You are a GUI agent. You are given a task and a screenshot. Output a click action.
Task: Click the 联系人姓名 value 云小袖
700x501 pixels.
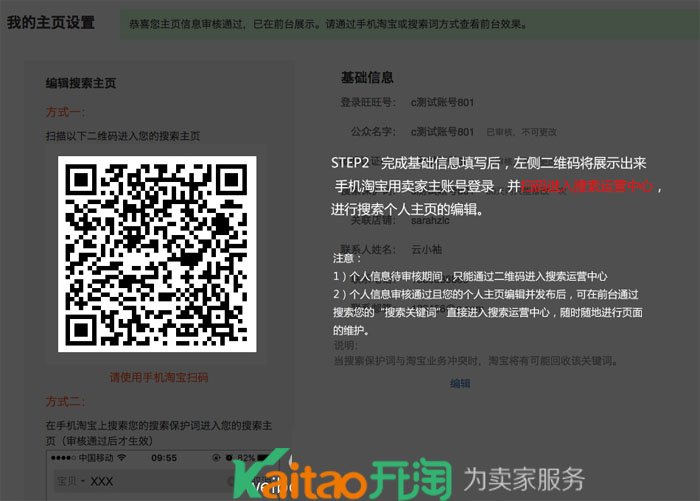(426, 249)
